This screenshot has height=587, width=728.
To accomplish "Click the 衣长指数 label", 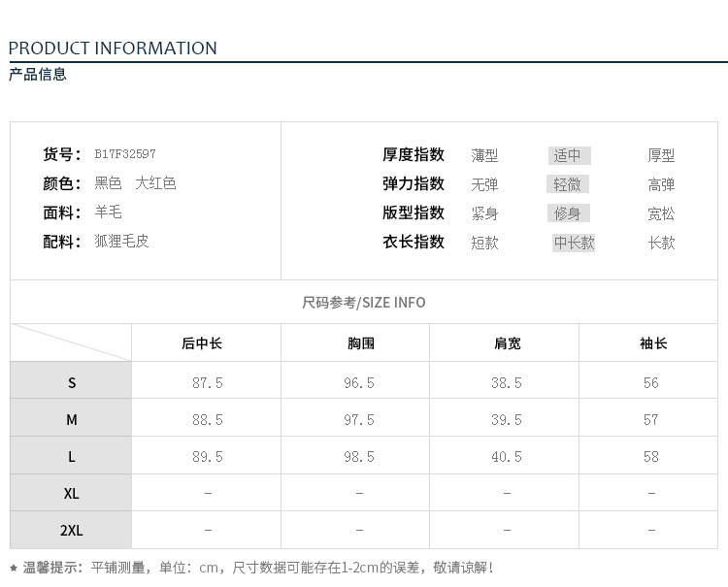I will (x=414, y=242).
